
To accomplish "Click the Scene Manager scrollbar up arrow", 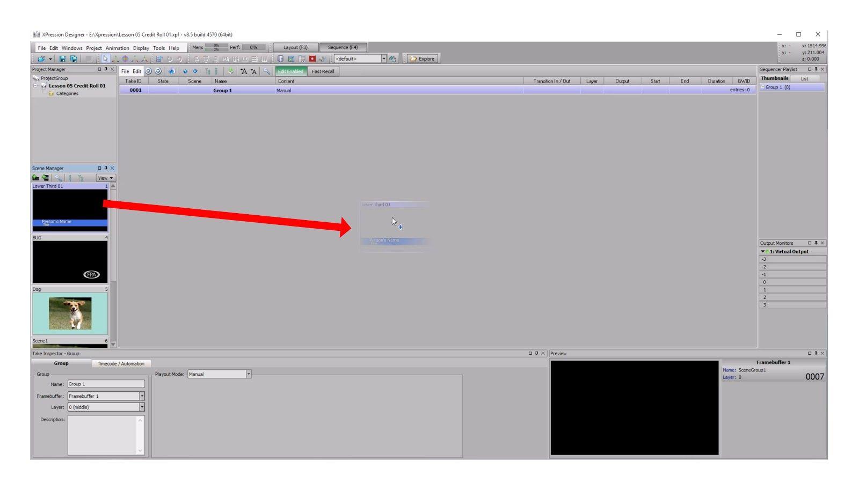I will pyautogui.click(x=113, y=186).
